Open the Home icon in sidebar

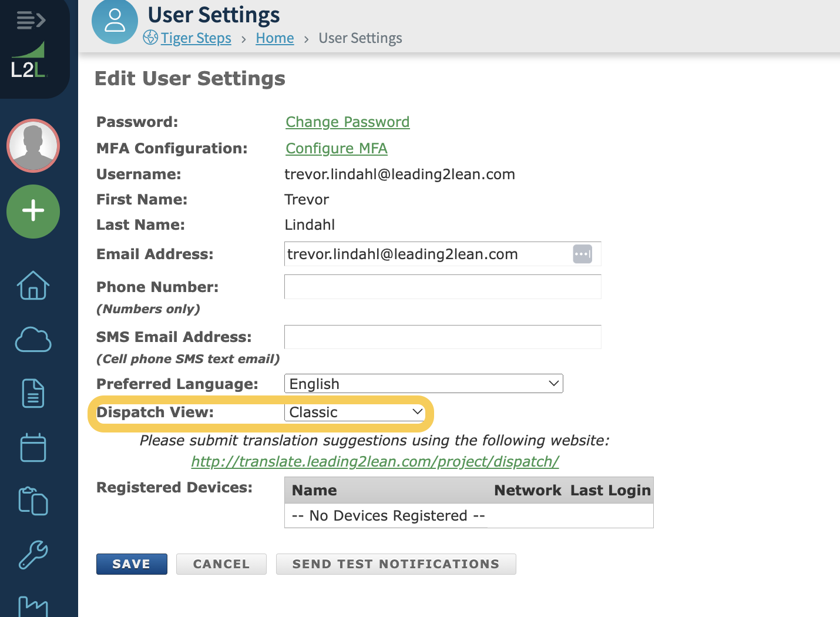pyautogui.click(x=33, y=286)
